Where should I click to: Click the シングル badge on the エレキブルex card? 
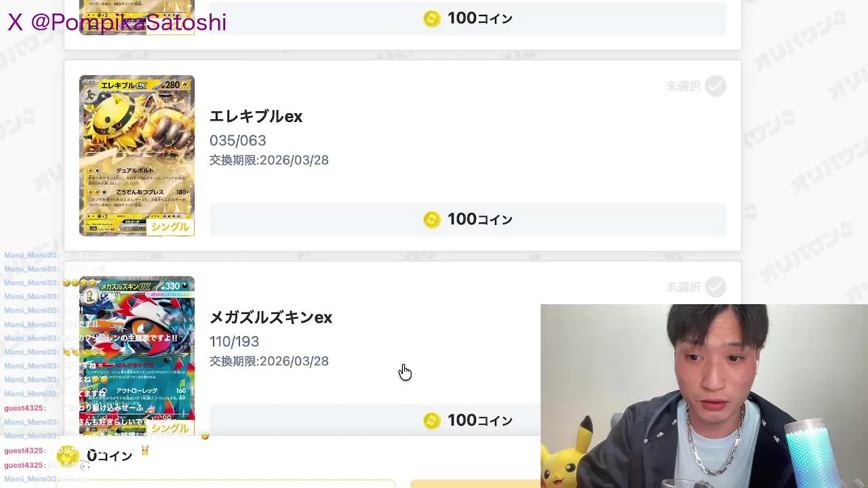170,227
